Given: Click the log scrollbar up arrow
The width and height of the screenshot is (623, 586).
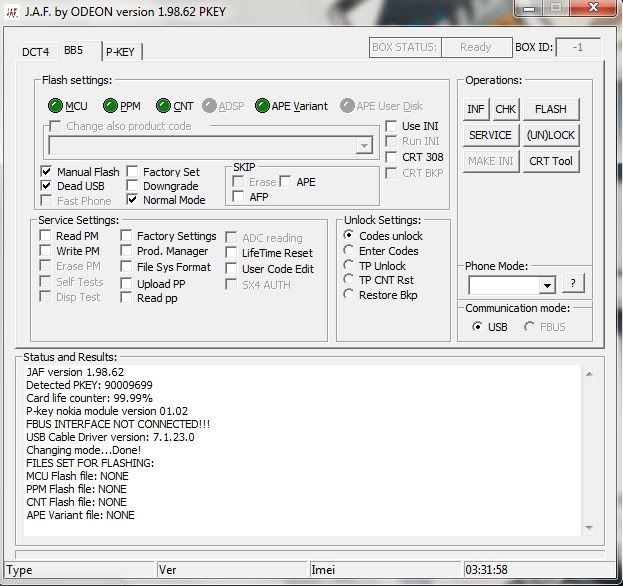Looking at the screenshot, I should tap(590, 373).
